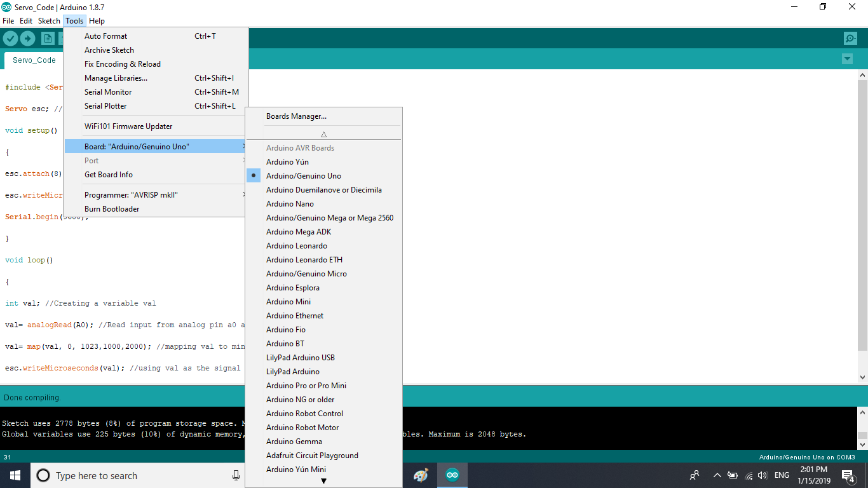This screenshot has height=488, width=868.
Task: Click the Type here to search box
Action: 139,475
